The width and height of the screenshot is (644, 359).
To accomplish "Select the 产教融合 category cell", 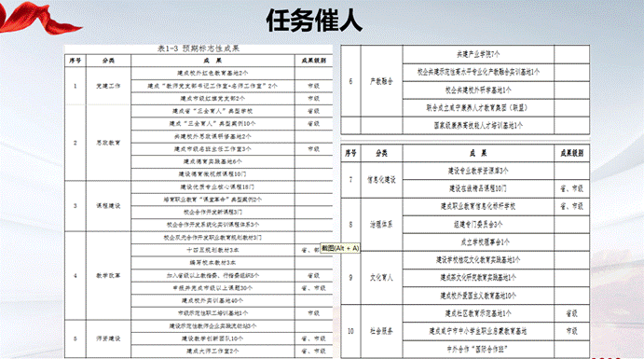I will [381, 81].
